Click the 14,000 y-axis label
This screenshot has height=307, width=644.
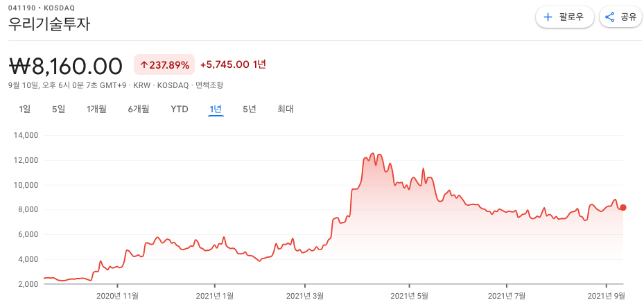(x=26, y=135)
